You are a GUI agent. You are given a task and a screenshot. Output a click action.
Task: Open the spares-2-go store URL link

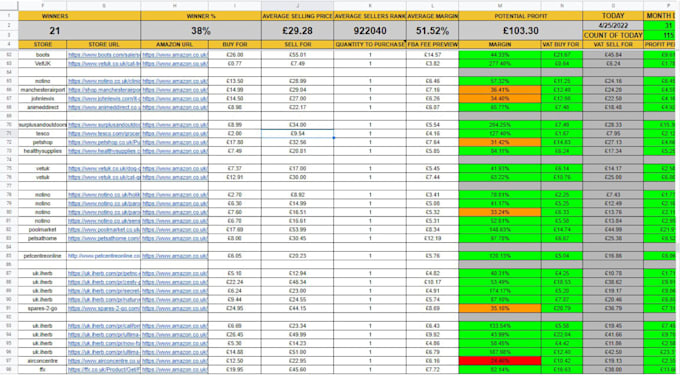pos(104,308)
